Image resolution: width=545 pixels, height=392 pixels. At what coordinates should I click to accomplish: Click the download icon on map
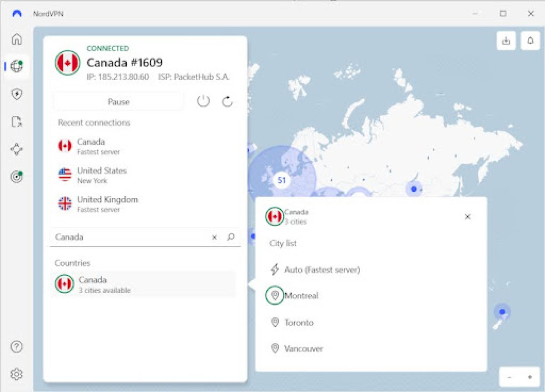pos(506,41)
